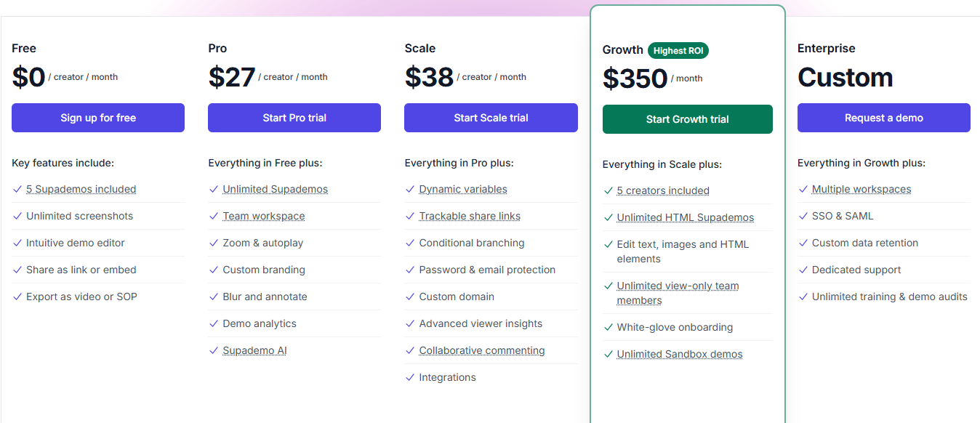980x423 pixels.
Task: Click the Unlimited Supademos feature link
Action: (x=275, y=189)
